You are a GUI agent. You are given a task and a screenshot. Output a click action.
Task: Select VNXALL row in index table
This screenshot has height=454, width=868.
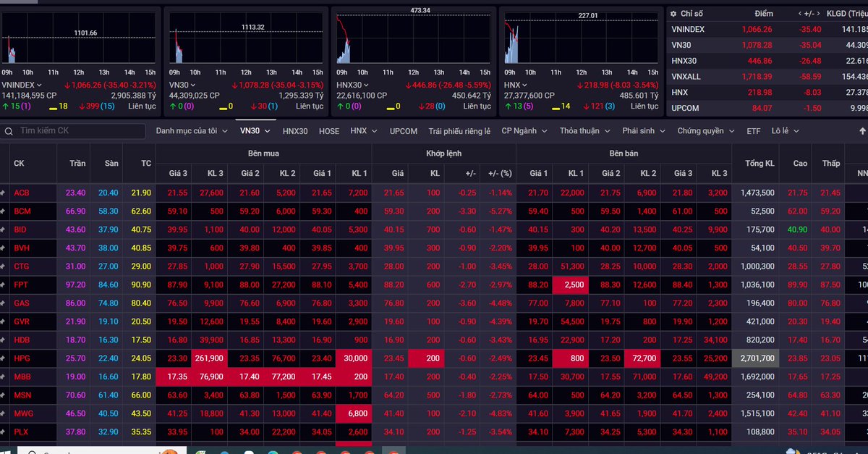click(767, 76)
